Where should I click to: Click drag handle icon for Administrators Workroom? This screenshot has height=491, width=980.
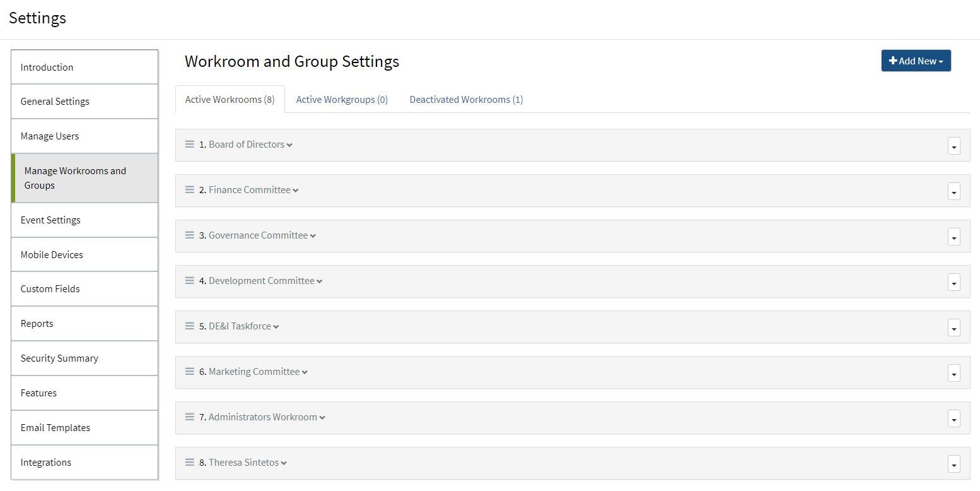[x=189, y=417]
